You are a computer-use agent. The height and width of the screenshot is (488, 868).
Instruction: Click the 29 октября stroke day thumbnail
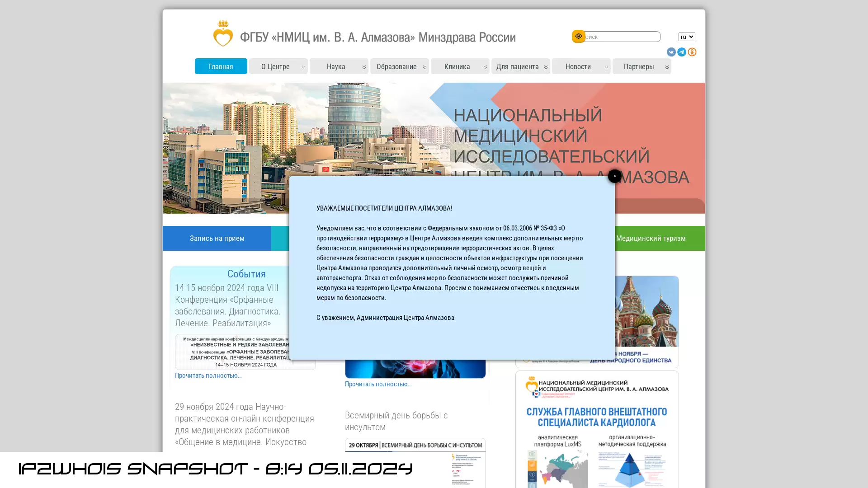tap(415, 463)
